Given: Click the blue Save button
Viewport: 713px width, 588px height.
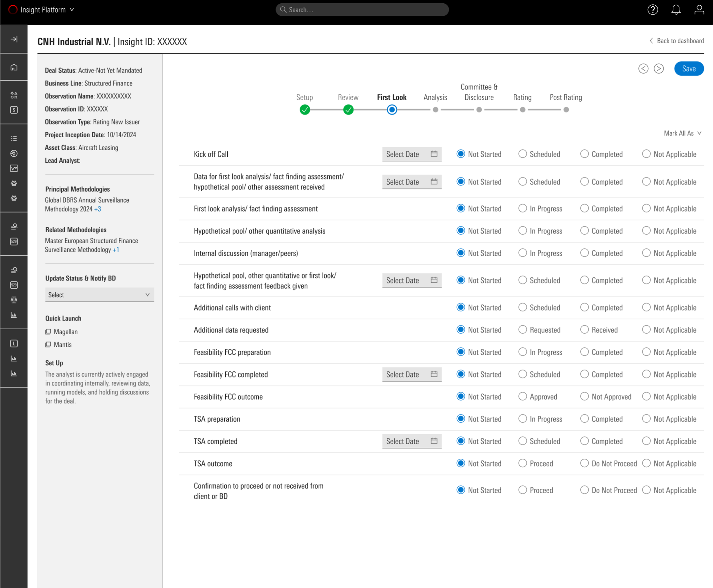Looking at the screenshot, I should click(689, 69).
